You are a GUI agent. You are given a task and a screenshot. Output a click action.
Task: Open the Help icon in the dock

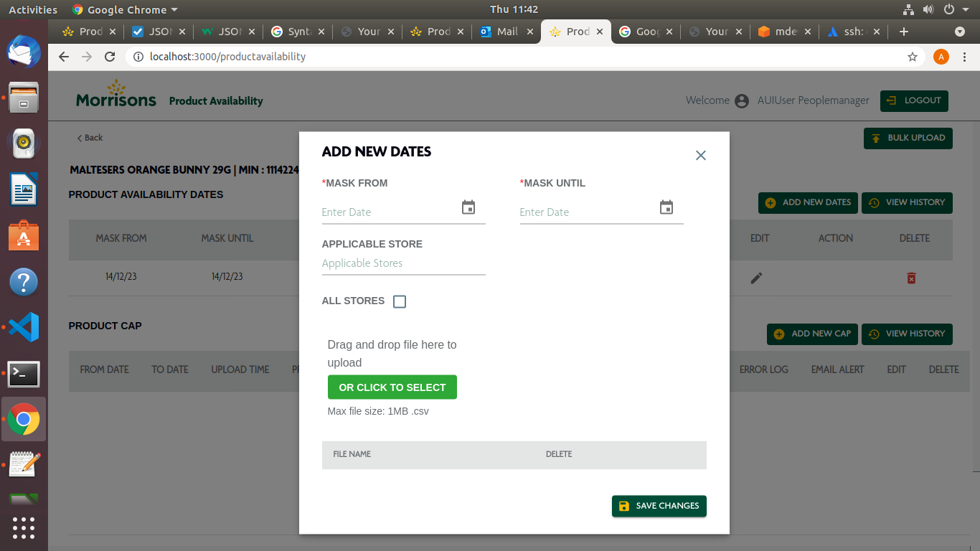[24, 281]
